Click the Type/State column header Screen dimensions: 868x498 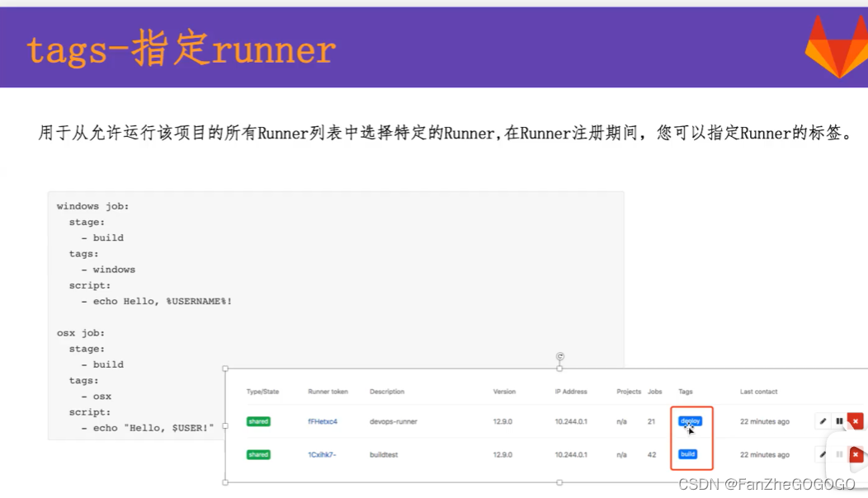point(262,392)
